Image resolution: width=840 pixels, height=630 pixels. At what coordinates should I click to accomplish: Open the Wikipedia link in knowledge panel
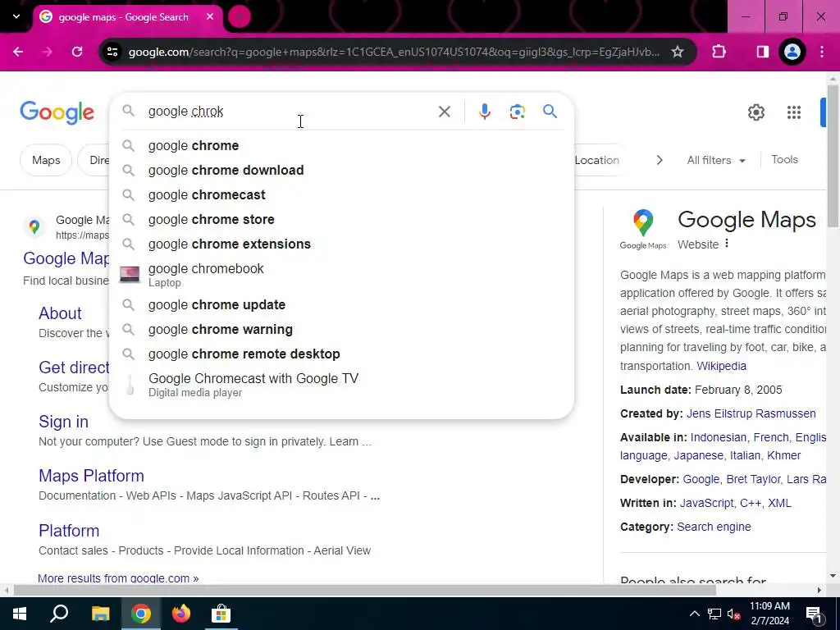[x=721, y=366]
